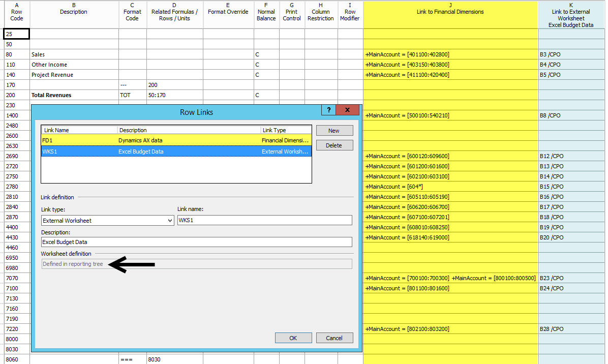
Task: Cancel the Row Links dialog
Action: 334,338
